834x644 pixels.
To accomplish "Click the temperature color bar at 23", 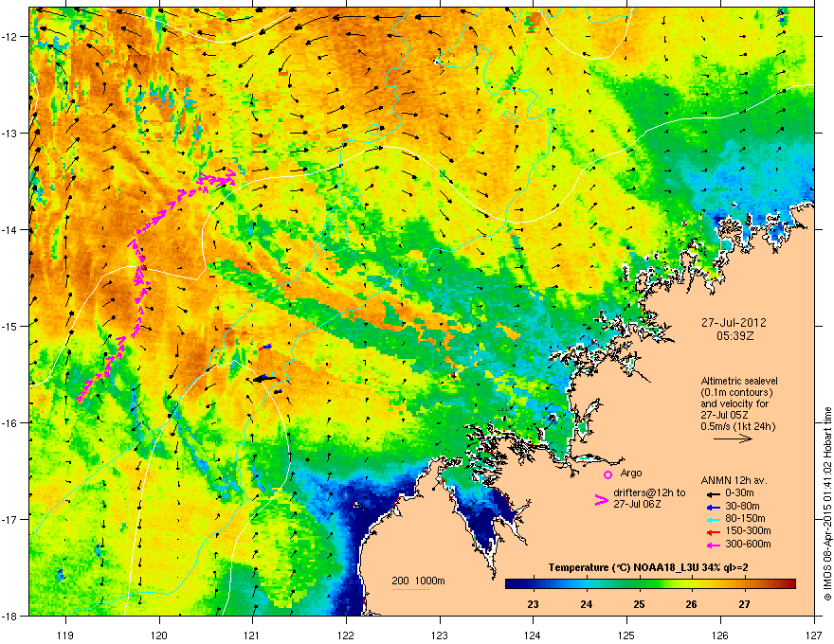I will coord(533,583).
